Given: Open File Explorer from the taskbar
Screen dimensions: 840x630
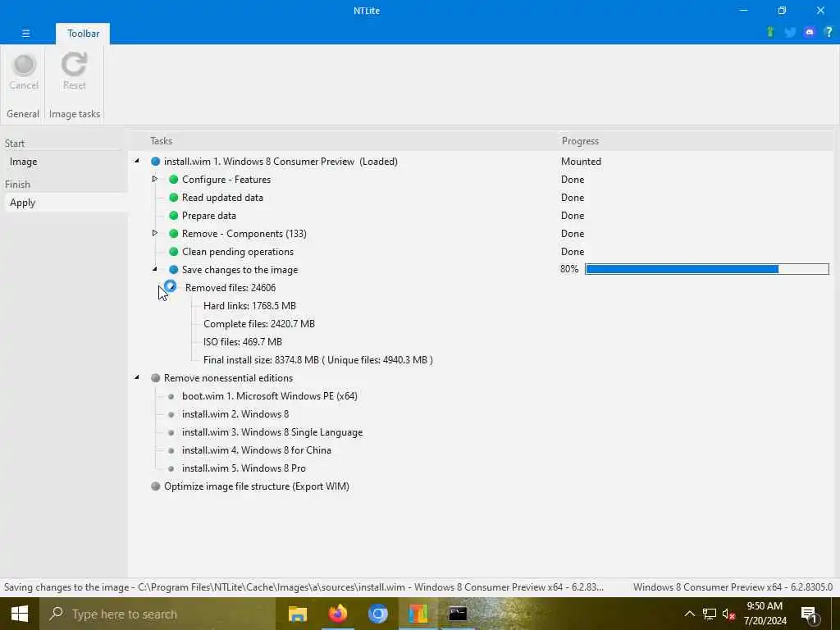Looking at the screenshot, I should click(297, 614).
